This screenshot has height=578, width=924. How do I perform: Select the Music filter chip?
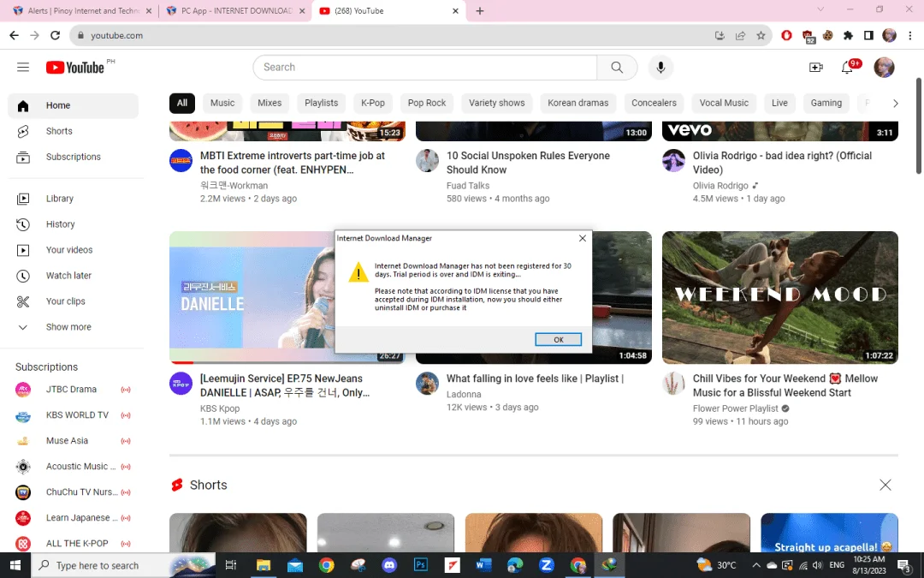point(222,103)
